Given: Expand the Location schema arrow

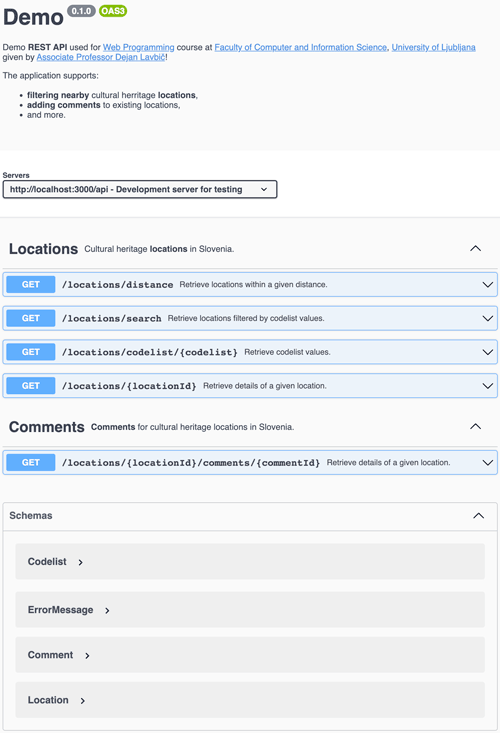Looking at the screenshot, I should 82,701.
